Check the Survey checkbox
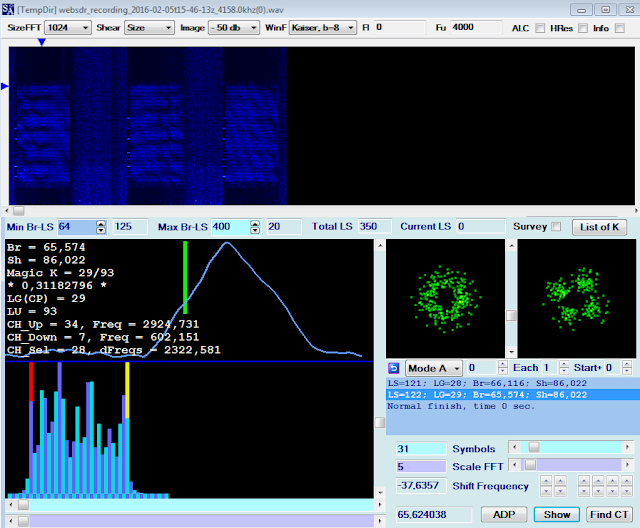 556,227
